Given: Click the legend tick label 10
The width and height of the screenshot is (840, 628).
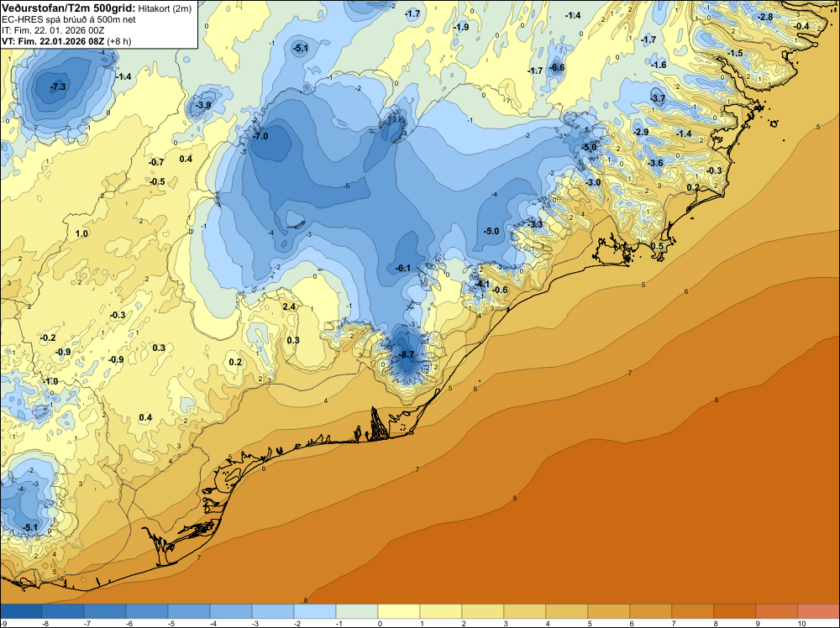Looking at the screenshot, I should click(x=801, y=623).
